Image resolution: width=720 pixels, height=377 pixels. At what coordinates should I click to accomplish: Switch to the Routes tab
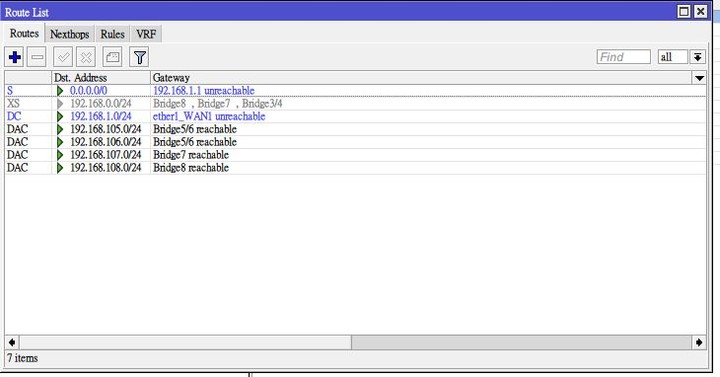pos(24,34)
